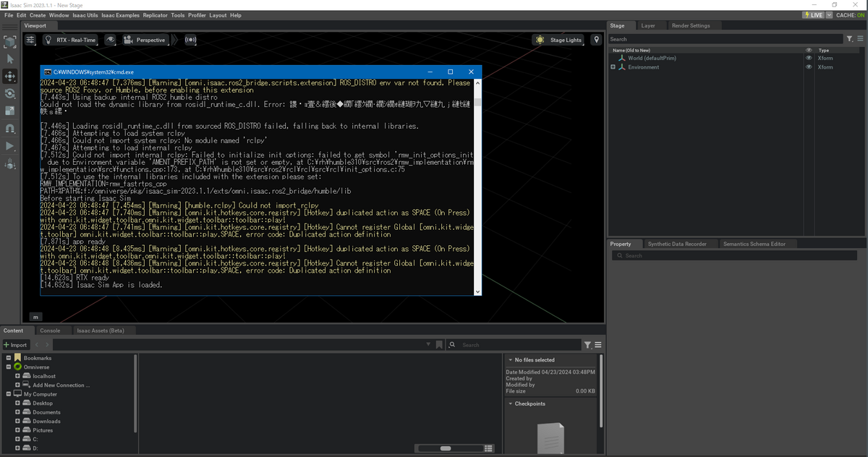Start simulation with the Play button
Screen dimensions: 868x457
pos(10,146)
